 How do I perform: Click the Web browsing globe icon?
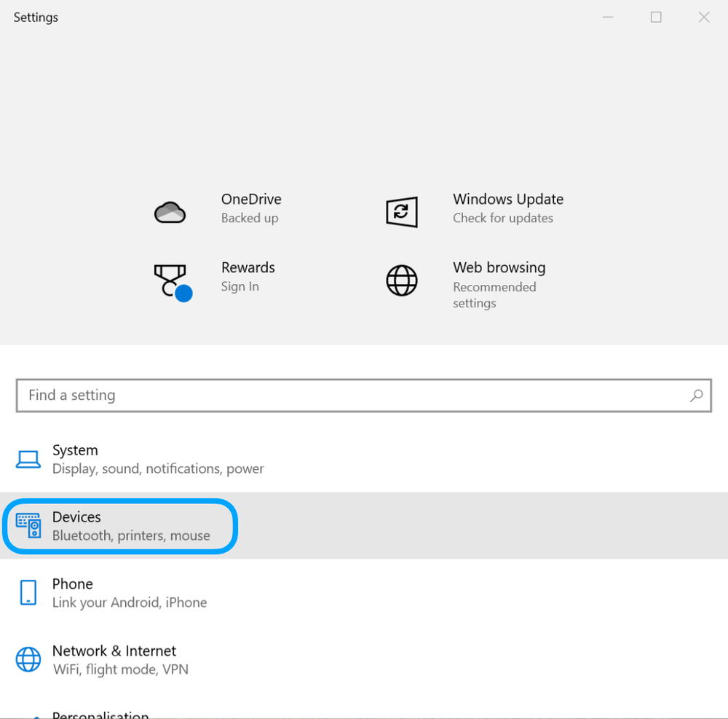(401, 280)
